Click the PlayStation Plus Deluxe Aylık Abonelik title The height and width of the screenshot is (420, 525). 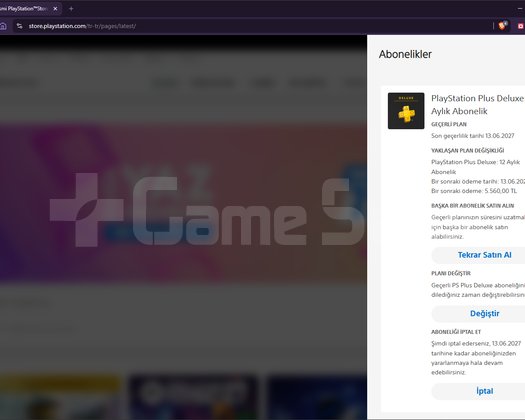pos(477,104)
